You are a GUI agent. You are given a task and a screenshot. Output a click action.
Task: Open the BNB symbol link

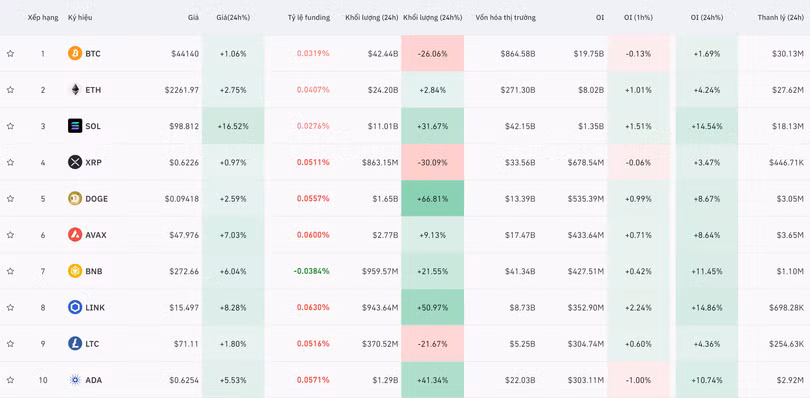(x=94, y=271)
